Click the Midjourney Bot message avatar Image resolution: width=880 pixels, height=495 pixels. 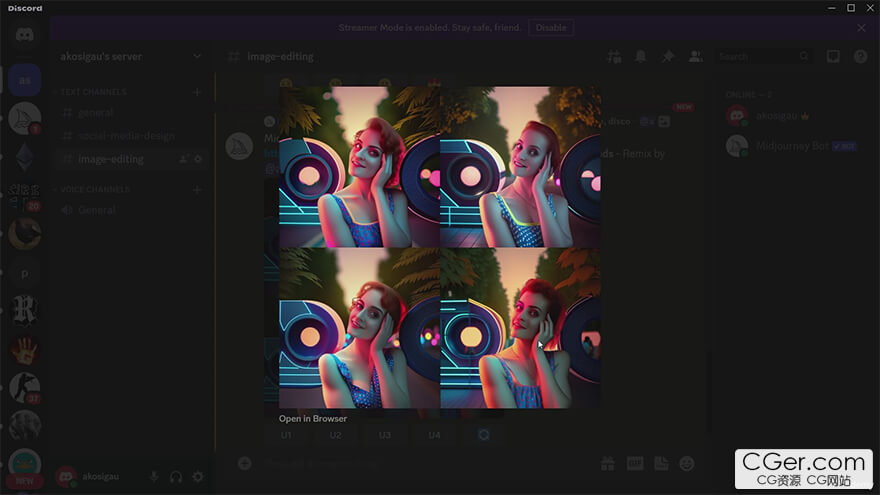[x=239, y=146]
